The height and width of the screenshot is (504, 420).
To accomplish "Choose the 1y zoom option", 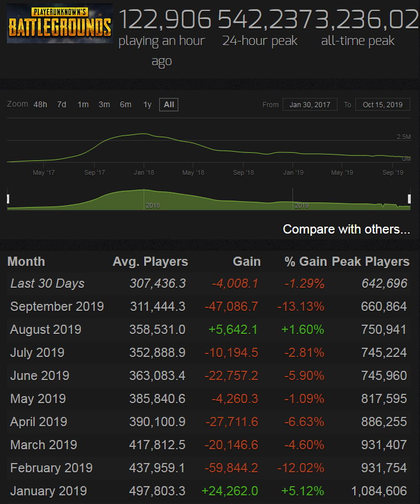I will 147,104.
